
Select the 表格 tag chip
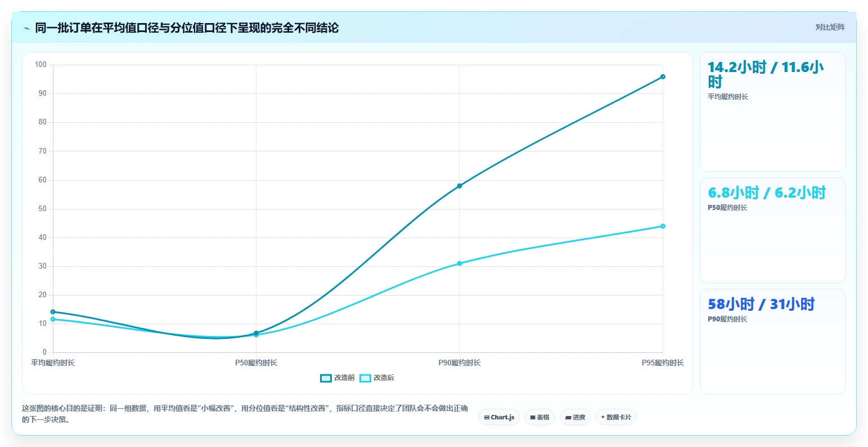539,417
